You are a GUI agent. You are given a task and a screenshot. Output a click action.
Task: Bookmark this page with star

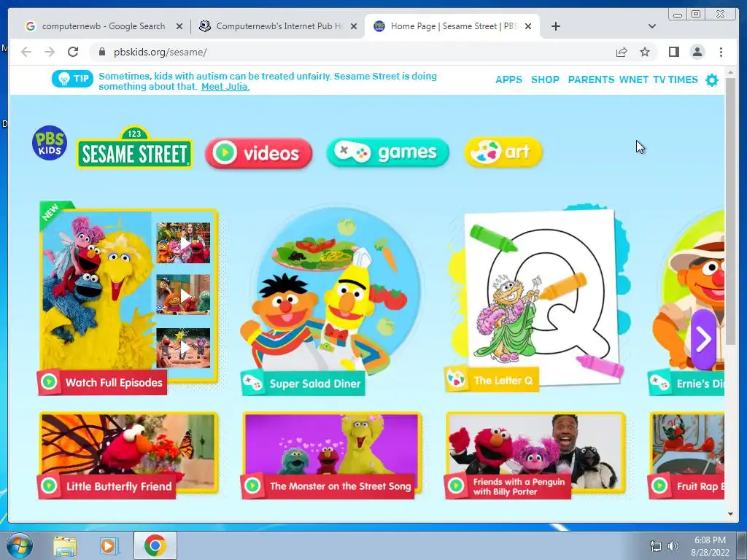coord(645,52)
